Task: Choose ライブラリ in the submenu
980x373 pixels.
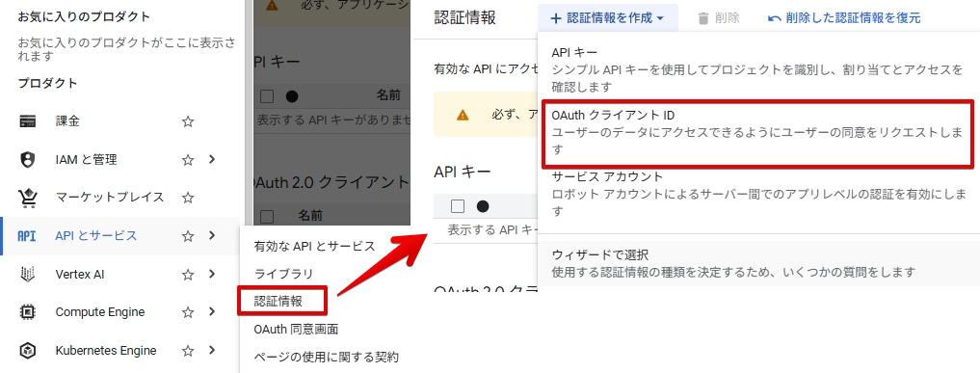Action: [x=283, y=274]
